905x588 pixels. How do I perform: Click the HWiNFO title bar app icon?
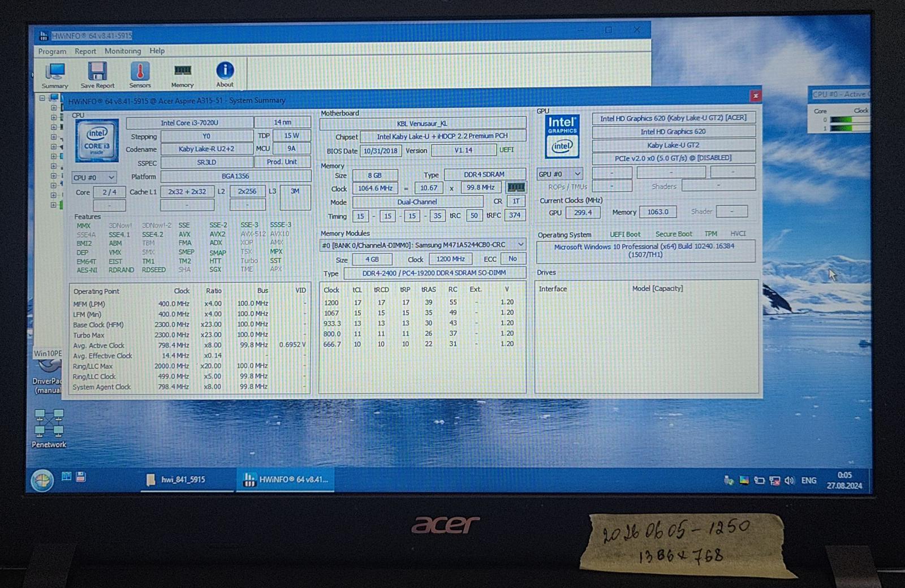(x=44, y=36)
